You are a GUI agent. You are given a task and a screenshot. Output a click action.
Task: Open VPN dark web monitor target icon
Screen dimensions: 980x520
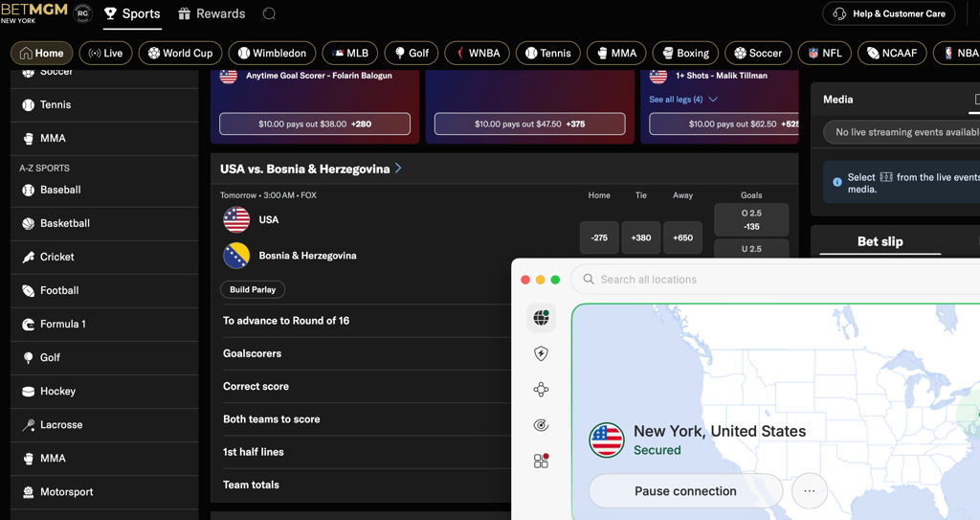(x=542, y=425)
